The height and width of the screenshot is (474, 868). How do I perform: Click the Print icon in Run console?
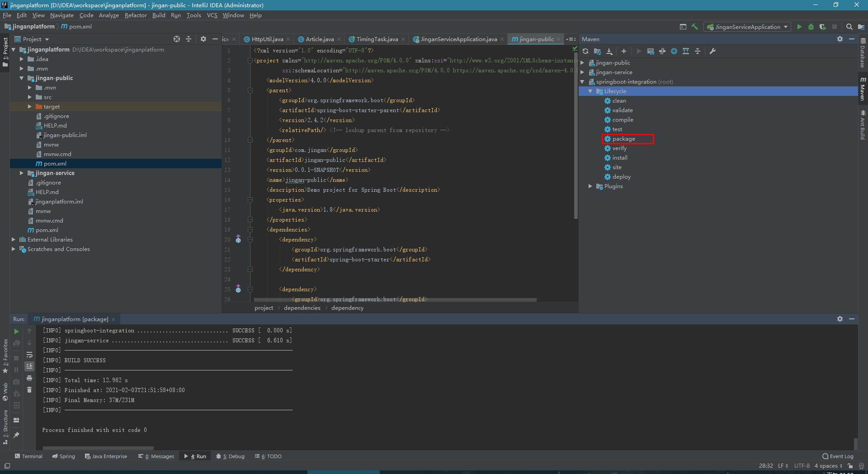(x=29, y=378)
